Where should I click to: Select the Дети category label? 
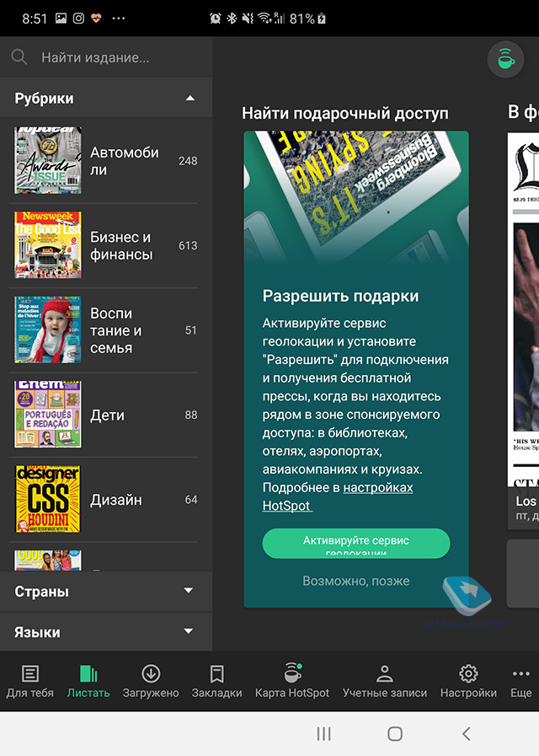point(107,416)
